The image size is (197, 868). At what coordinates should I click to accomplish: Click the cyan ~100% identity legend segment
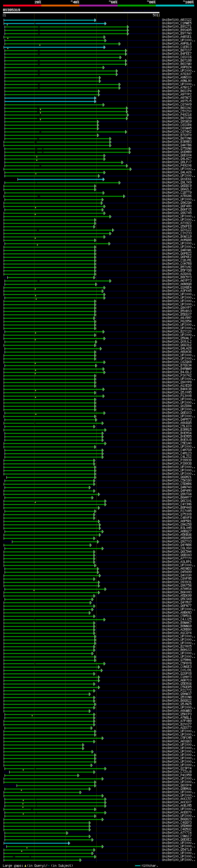coord(175,6)
